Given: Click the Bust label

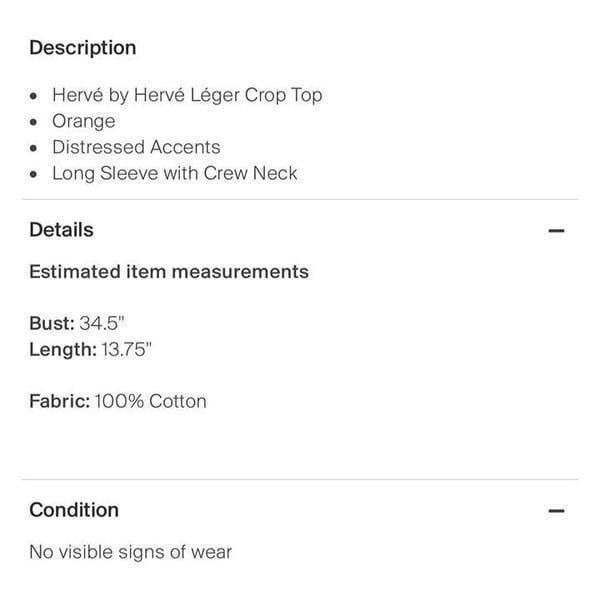Looking at the screenshot, I should [x=52, y=323].
